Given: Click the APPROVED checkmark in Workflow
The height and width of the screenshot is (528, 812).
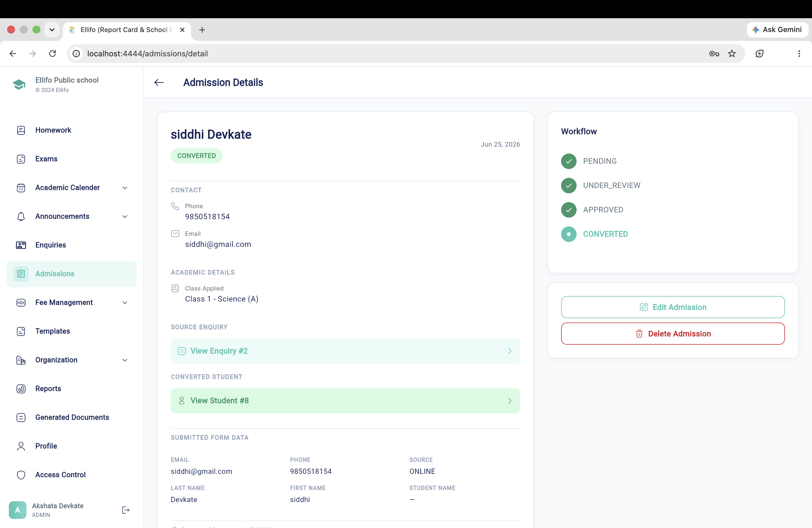Looking at the screenshot, I should 569,210.
